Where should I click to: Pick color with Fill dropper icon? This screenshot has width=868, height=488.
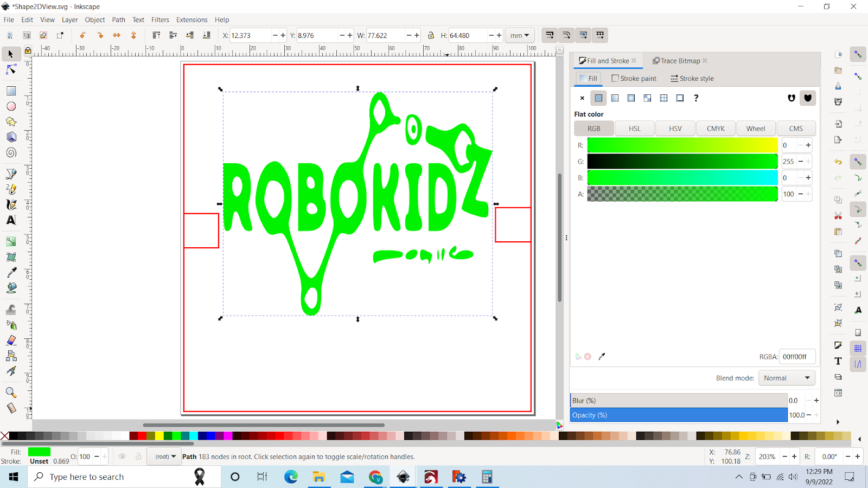point(602,356)
